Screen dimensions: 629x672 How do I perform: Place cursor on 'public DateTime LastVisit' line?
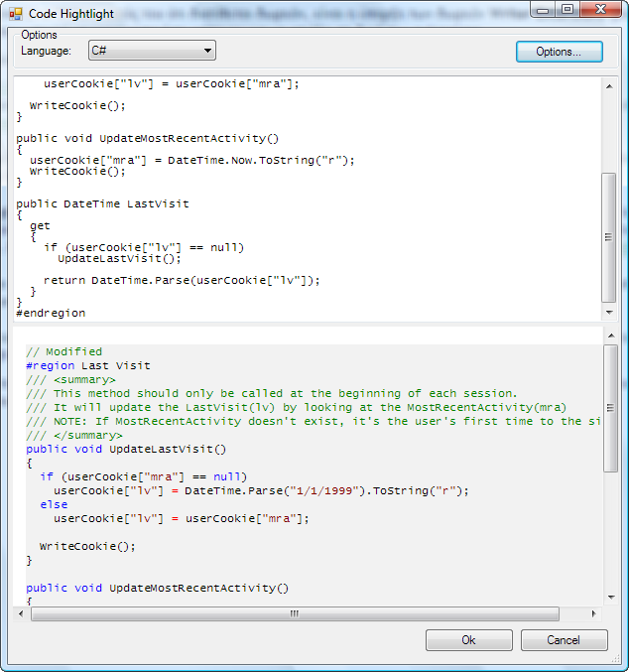click(x=102, y=203)
